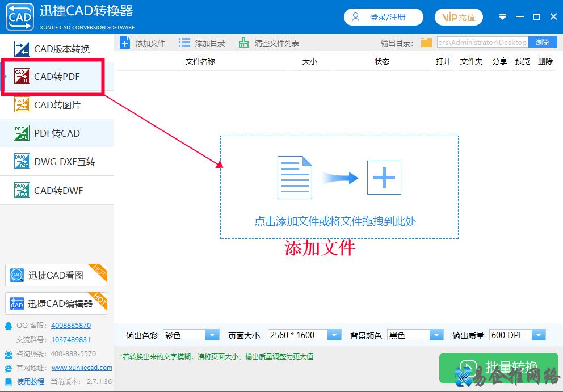Open the 登录/注册 login panel
Viewport: 563px width, 392px height.
tap(383, 16)
